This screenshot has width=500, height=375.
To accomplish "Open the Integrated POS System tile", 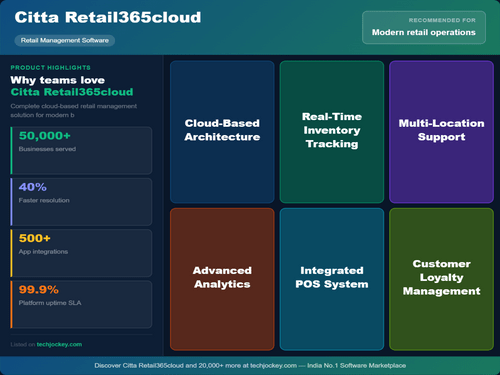I will pos(332,279).
